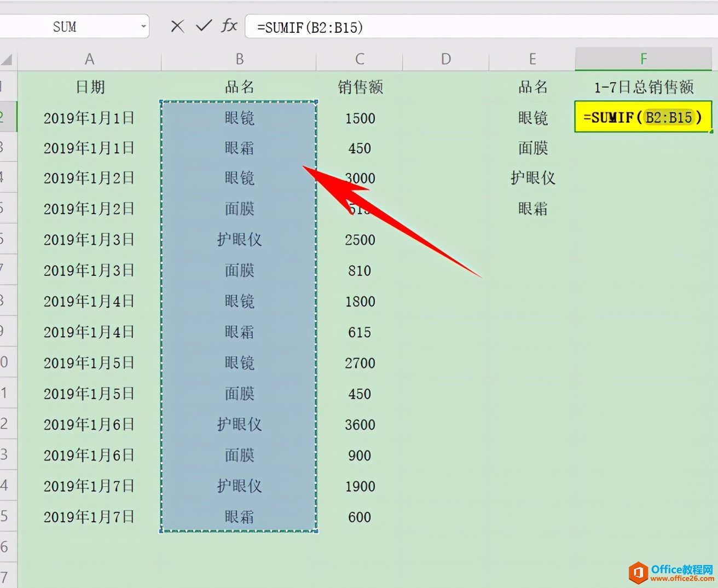The width and height of the screenshot is (718, 588).
Task: Click the date cell for 2019年1月7日 beside 600
Action: pyautogui.click(x=89, y=517)
